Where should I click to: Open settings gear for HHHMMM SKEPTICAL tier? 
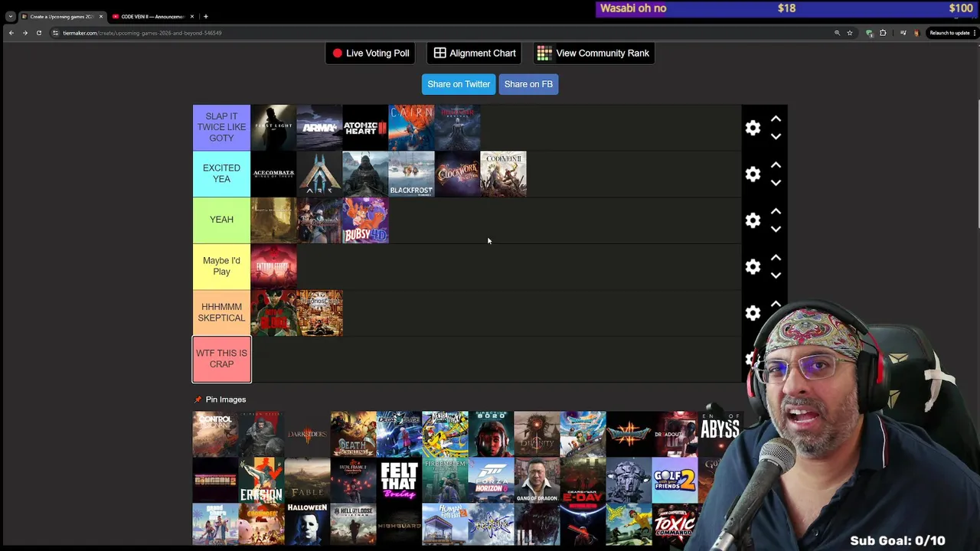click(753, 313)
